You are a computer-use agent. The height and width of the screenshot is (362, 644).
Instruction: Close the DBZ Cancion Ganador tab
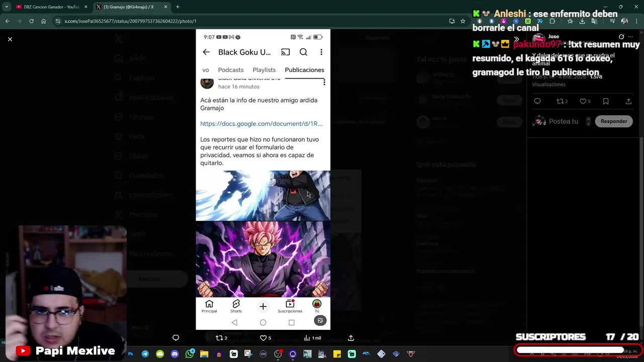[86, 7]
